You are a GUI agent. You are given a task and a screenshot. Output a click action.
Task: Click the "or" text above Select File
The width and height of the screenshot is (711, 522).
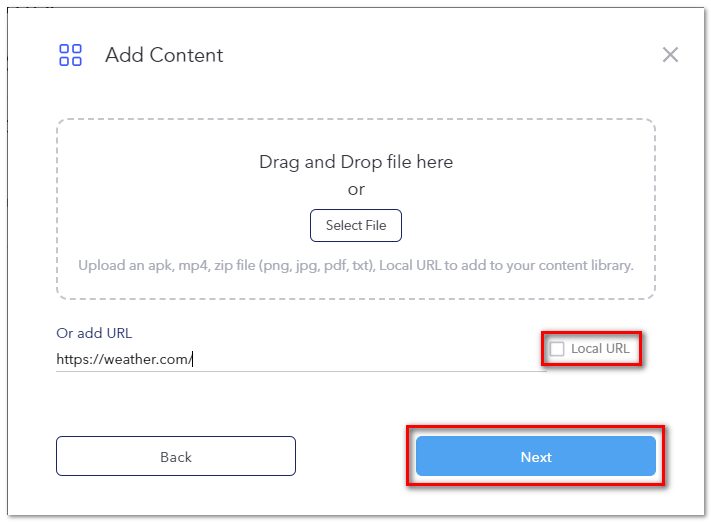[356, 189]
